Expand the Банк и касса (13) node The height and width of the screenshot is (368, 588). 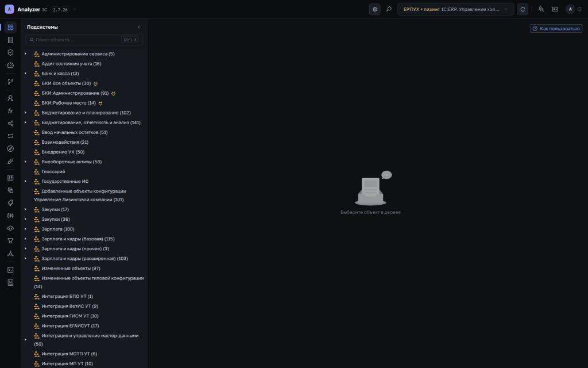click(x=25, y=73)
